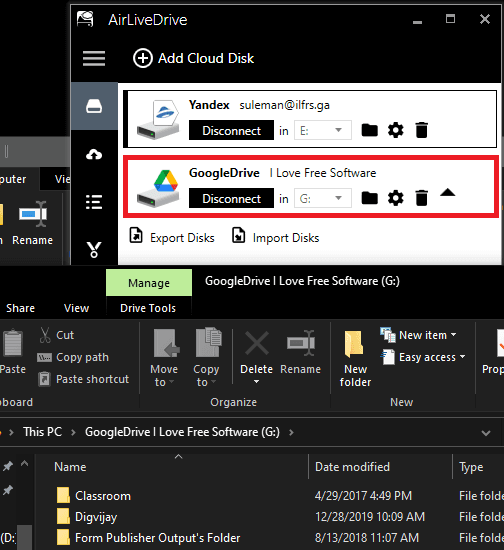Open the Drive Tools tab
504x550 pixels.
pyautogui.click(x=148, y=308)
